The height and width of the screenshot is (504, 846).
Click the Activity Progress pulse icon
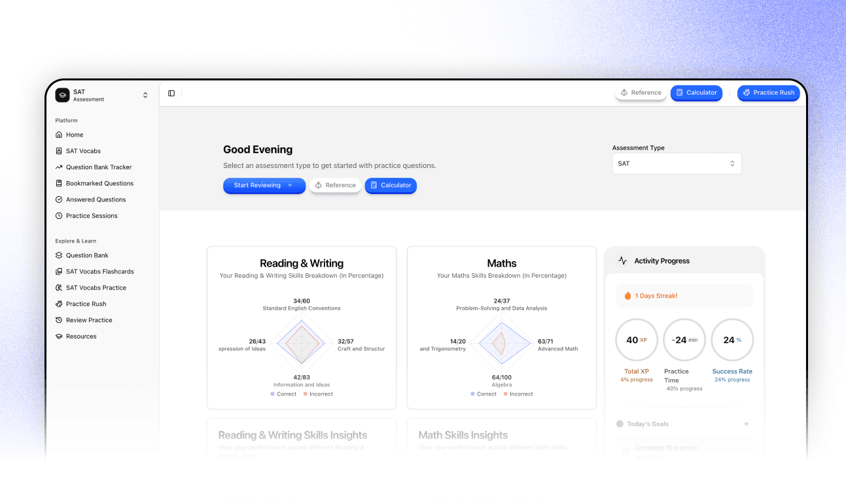click(623, 260)
